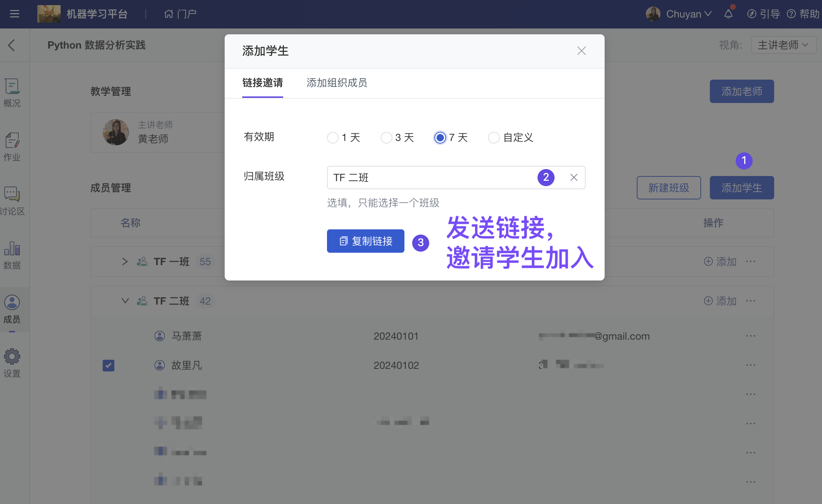This screenshot has width=822, height=504.
Task: Open the 主讲老师 view dropdown
Action: point(783,45)
